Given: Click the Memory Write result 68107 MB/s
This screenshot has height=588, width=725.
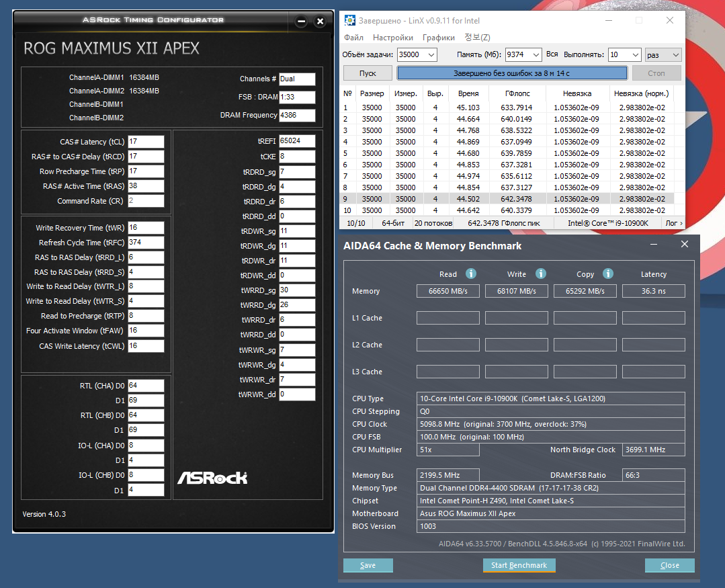Looking at the screenshot, I should tap(517, 291).
